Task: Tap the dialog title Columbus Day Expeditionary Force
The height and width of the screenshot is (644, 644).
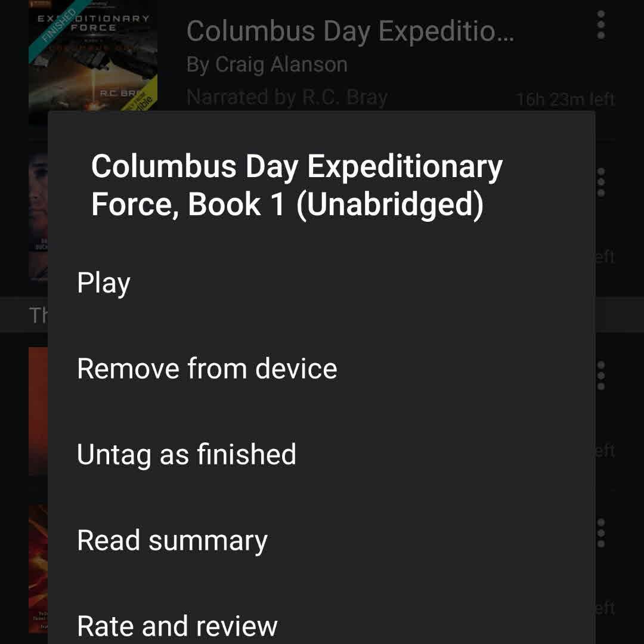Action: (x=296, y=185)
